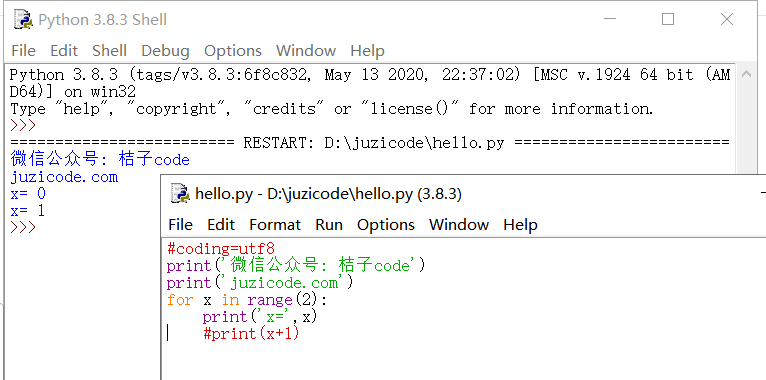Open the Shell window Edit menu
766x380 pixels.
click(64, 51)
